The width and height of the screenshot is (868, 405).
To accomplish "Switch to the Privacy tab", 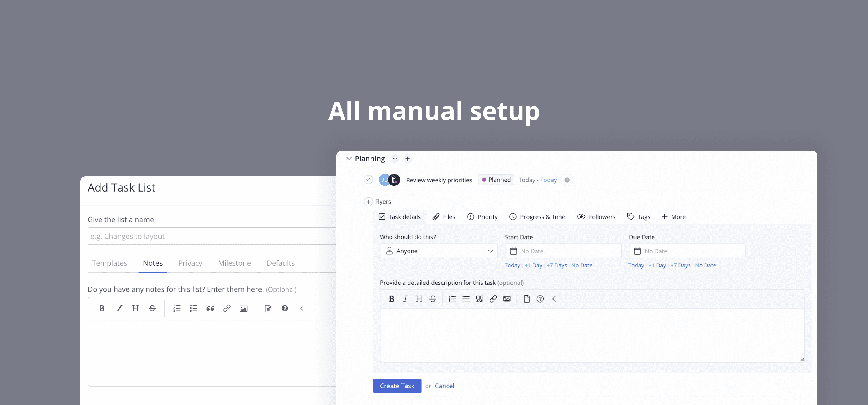I will point(190,263).
